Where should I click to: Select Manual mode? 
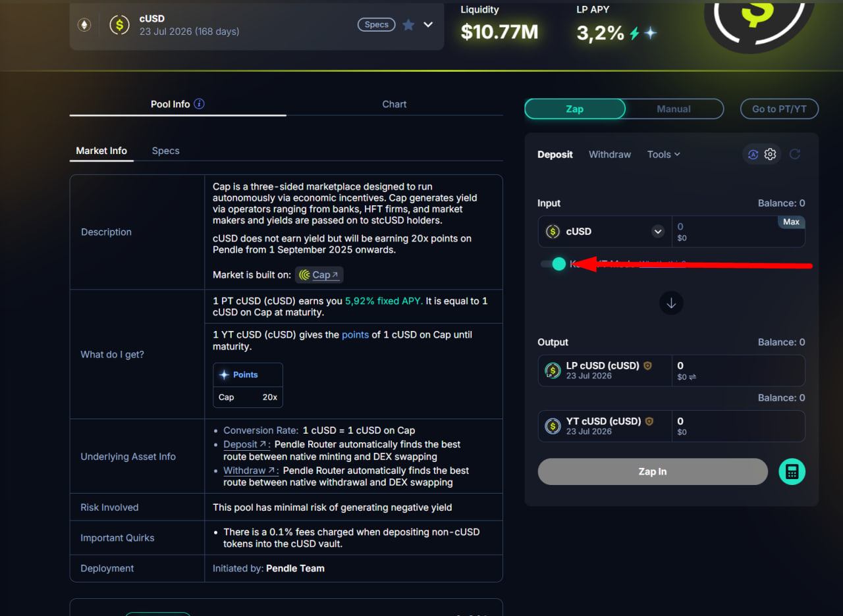[674, 109]
